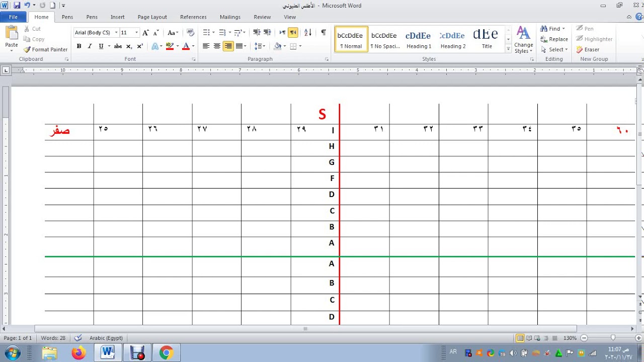This screenshot has height=362, width=644.
Task: Shrink font size with the small A icon
Action: click(155, 33)
